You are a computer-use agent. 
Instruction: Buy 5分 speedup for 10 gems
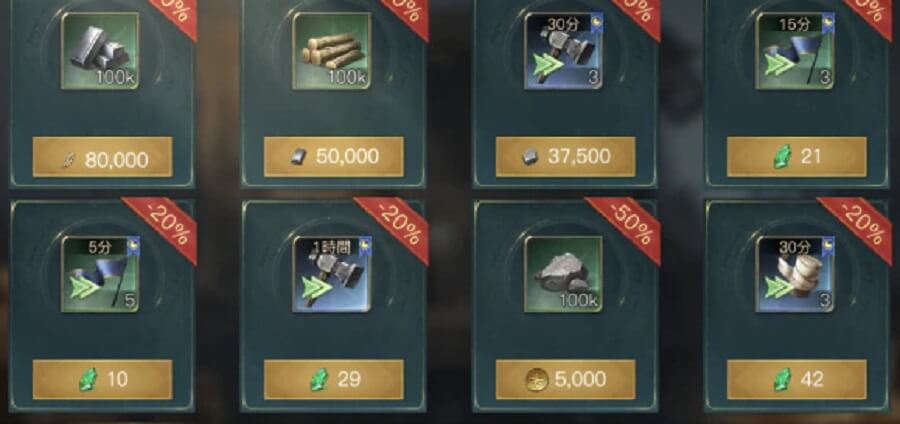(102, 380)
